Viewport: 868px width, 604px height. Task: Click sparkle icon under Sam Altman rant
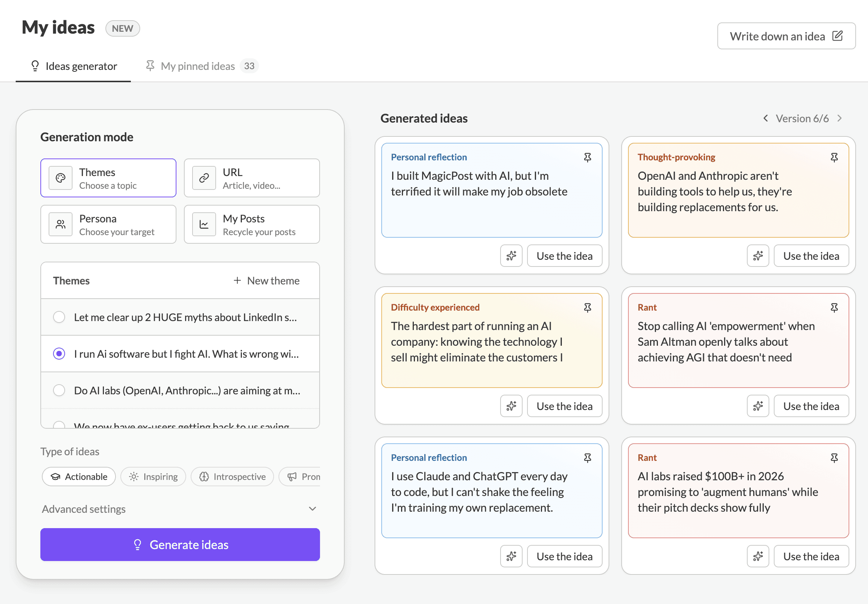pyautogui.click(x=758, y=406)
